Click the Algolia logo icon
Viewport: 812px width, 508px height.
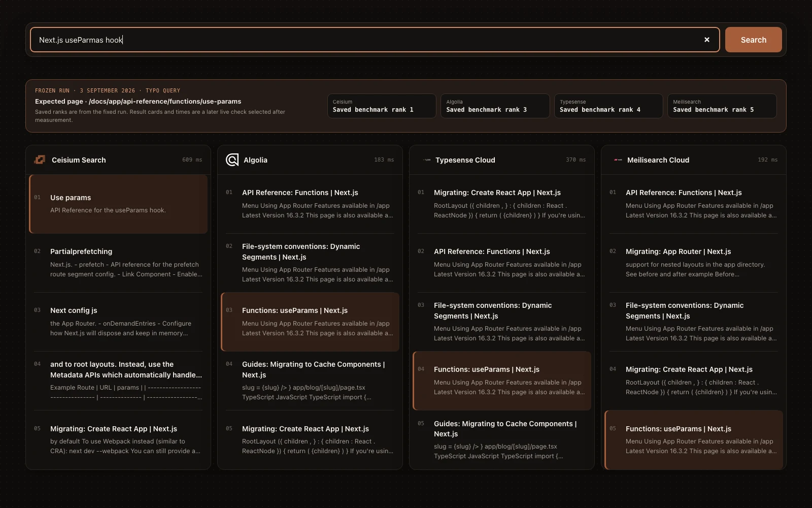(x=232, y=160)
